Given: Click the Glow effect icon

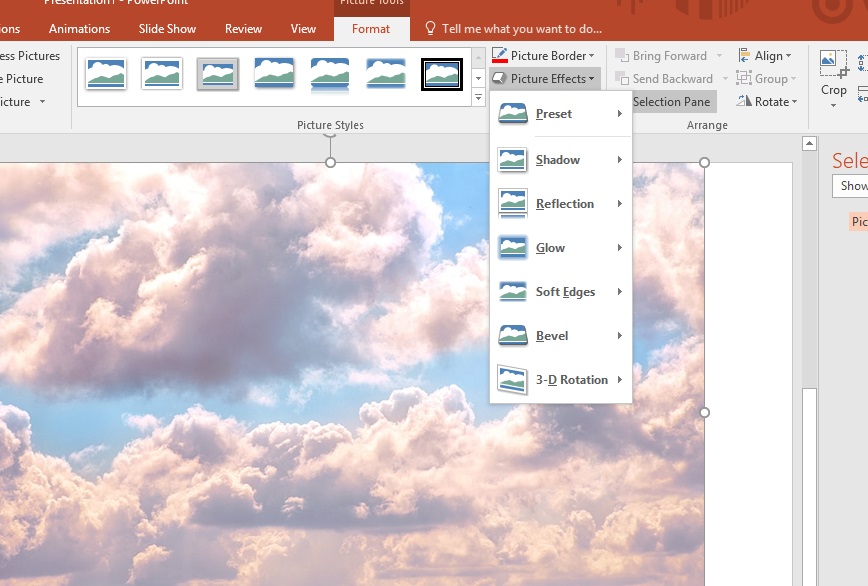Looking at the screenshot, I should point(513,248).
